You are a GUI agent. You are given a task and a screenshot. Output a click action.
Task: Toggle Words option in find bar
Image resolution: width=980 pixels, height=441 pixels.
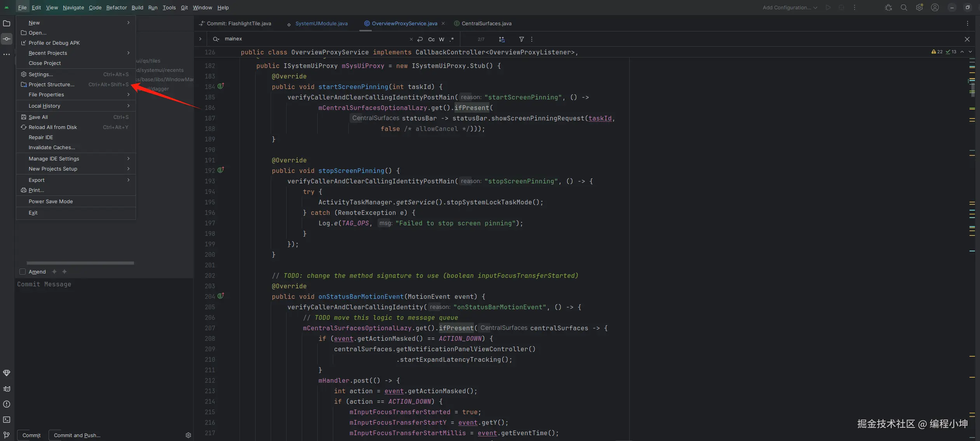tap(442, 39)
